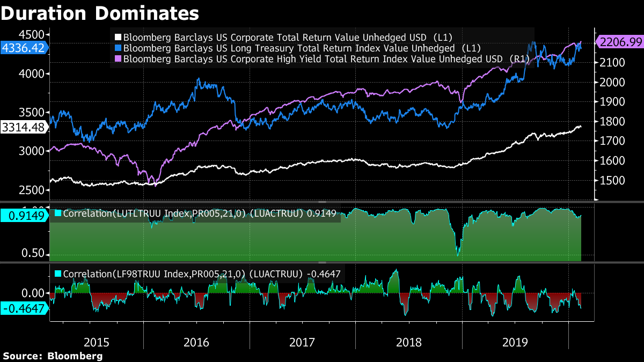Screen dimensions: 644x362
Task: Click the 2017 label on the time axis
Action: [303, 342]
